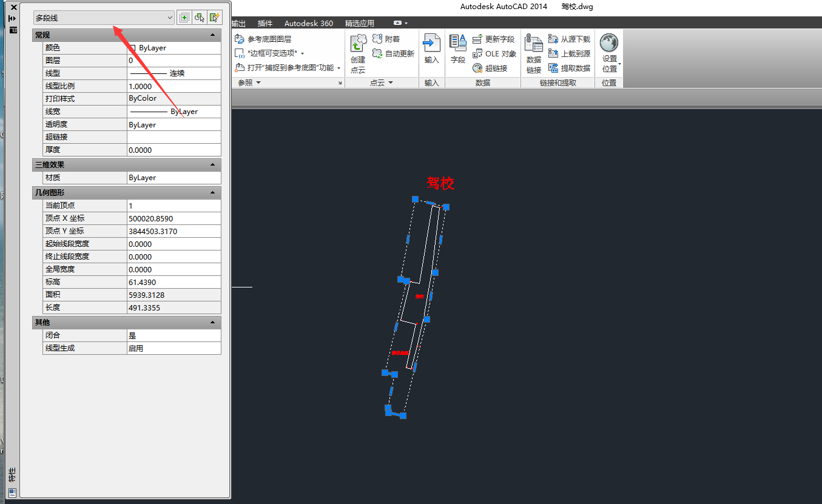Click Extract Data (提取数据) in ribbon

click(569, 69)
